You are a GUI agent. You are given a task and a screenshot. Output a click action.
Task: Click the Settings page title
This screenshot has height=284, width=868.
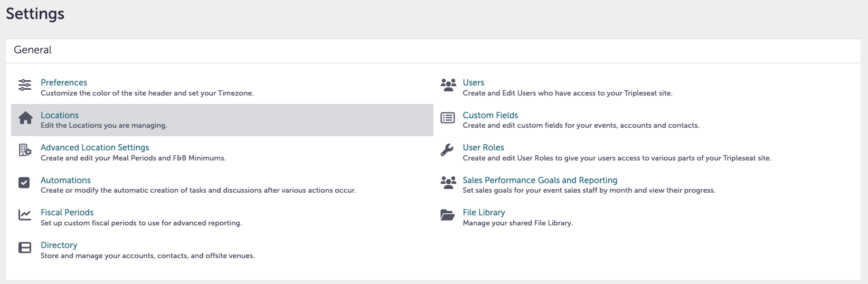[35, 14]
